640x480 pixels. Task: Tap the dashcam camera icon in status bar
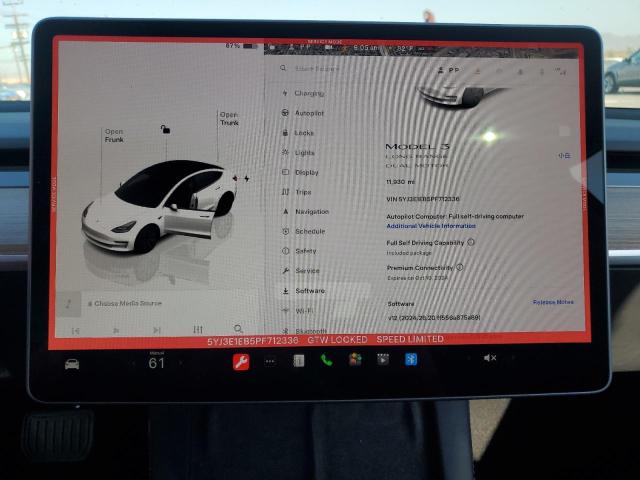click(x=329, y=47)
